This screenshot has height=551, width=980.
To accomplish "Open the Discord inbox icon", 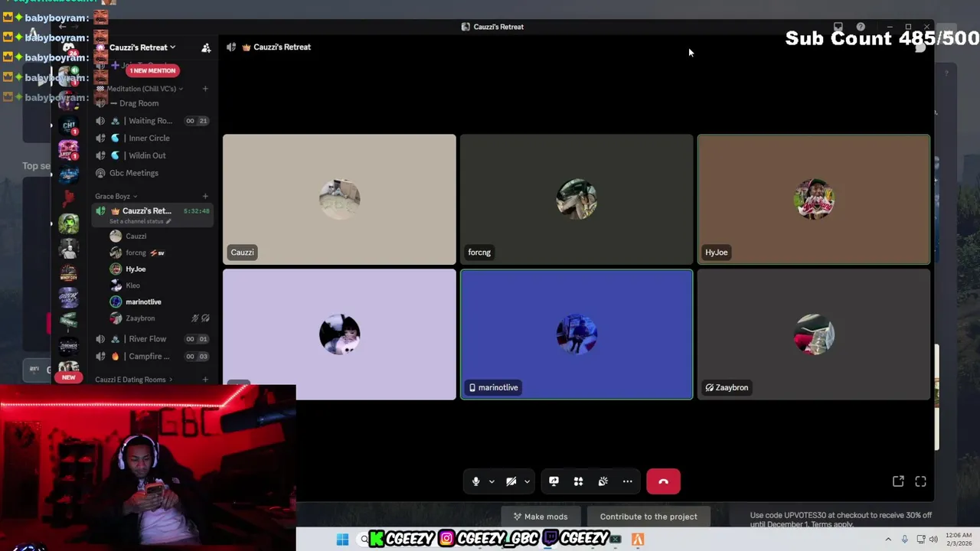I will point(838,27).
